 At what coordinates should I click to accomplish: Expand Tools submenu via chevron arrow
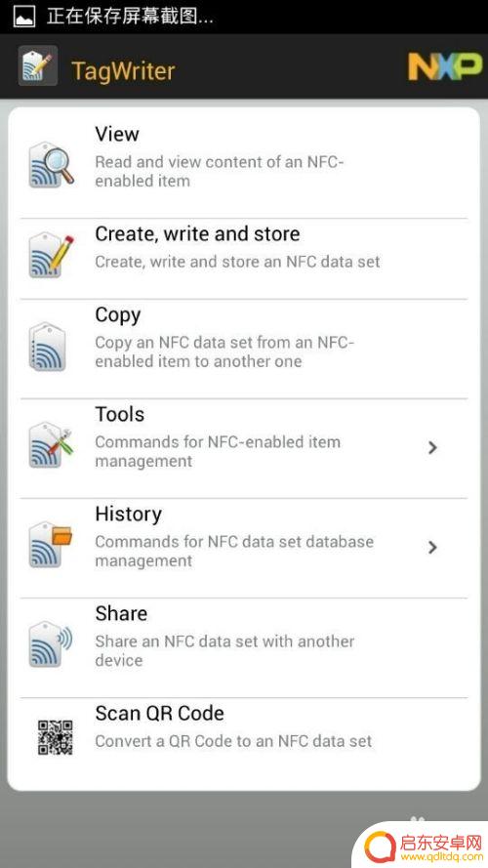432,447
